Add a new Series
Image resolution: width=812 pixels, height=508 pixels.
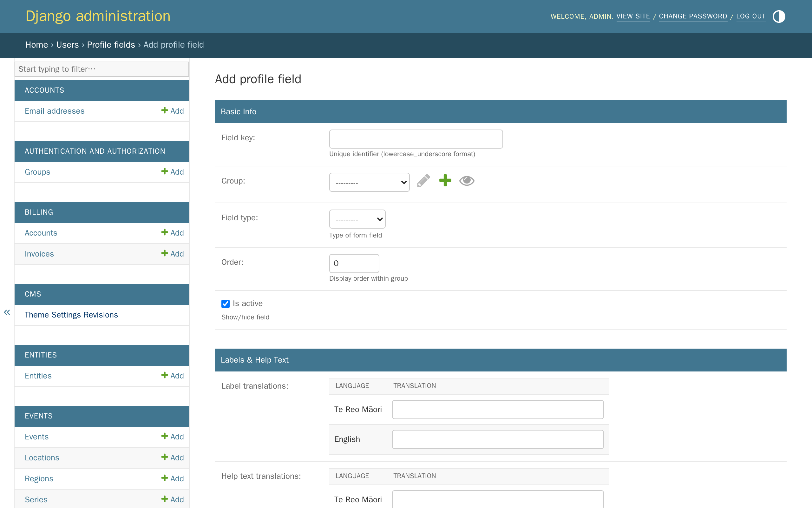[173, 499]
